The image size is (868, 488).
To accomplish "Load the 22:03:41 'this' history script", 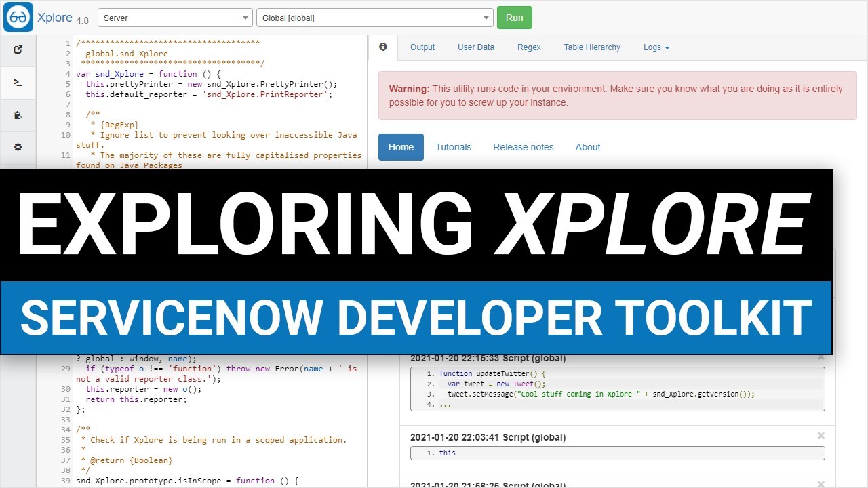I will (618, 453).
